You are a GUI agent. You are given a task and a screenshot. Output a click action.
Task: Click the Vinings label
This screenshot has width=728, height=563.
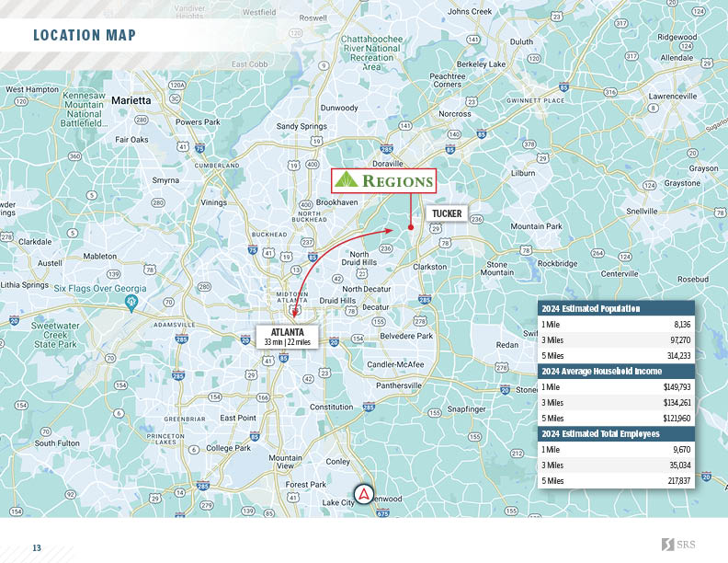(x=213, y=202)
